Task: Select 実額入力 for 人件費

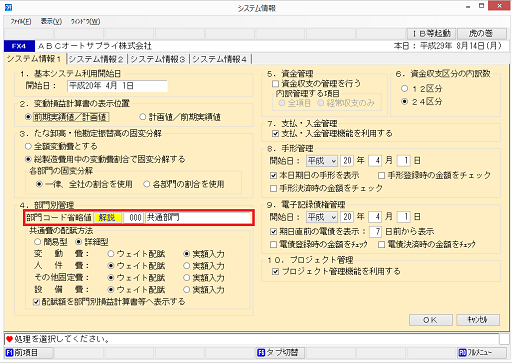Action: [x=204, y=266]
